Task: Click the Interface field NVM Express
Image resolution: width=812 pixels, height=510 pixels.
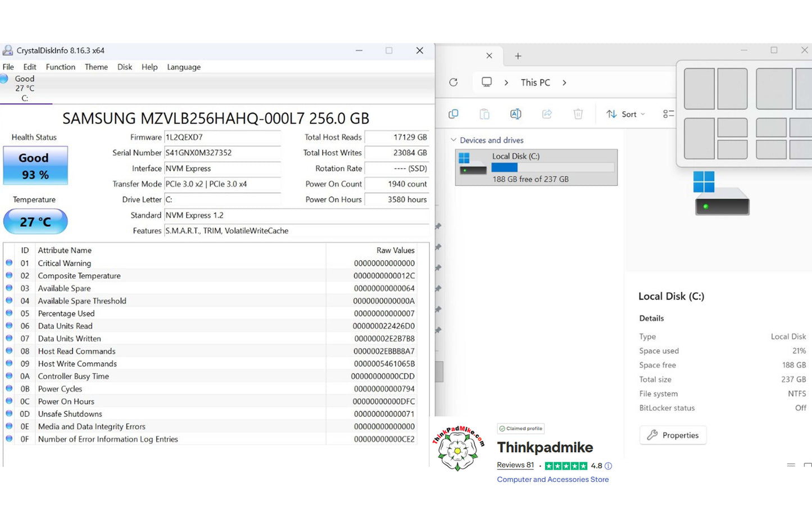Action: coord(223,169)
